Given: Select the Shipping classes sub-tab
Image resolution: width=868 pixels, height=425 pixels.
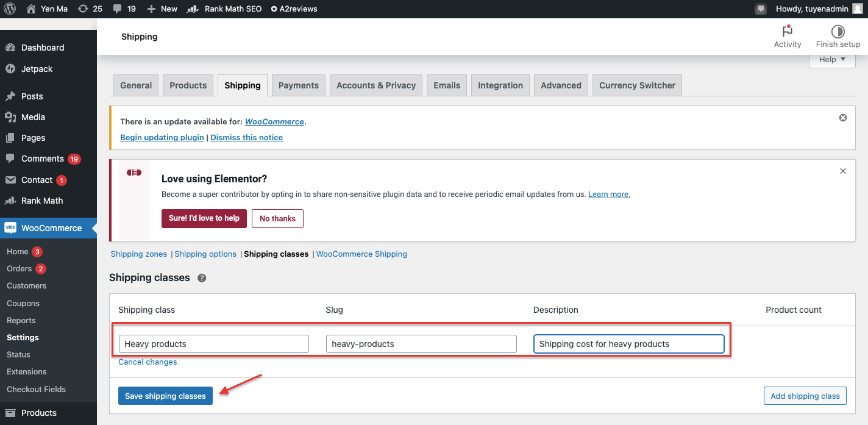Looking at the screenshot, I should [276, 254].
